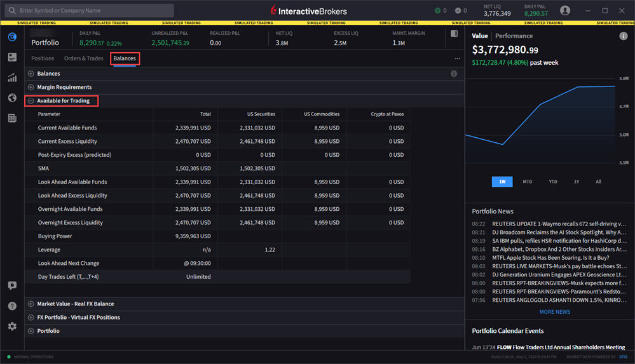The image size is (635, 364).
Task: Click the Crypto at Paxos column header
Action: [x=387, y=114]
